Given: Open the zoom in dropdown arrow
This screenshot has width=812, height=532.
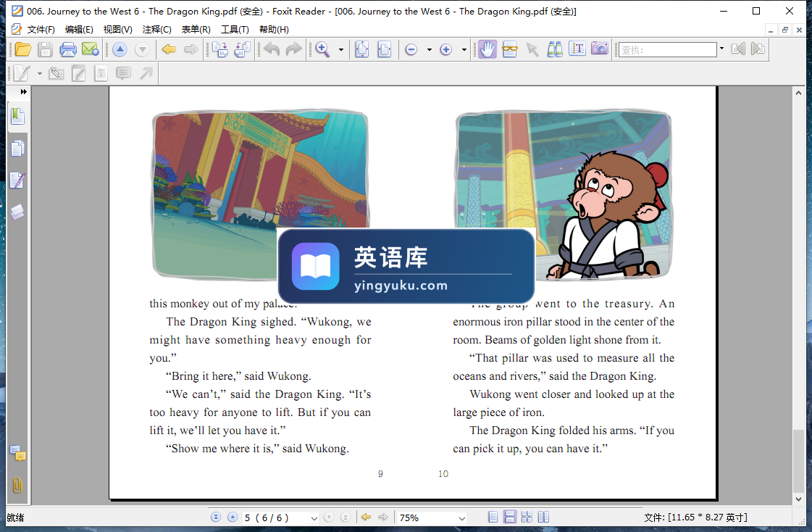Looking at the screenshot, I should click(x=464, y=50).
